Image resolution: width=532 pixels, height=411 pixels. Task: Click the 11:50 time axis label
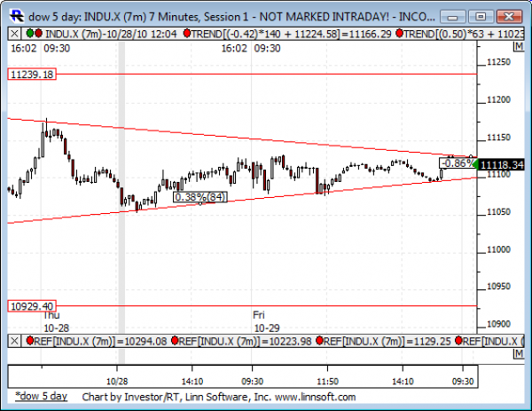[x=327, y=382]
